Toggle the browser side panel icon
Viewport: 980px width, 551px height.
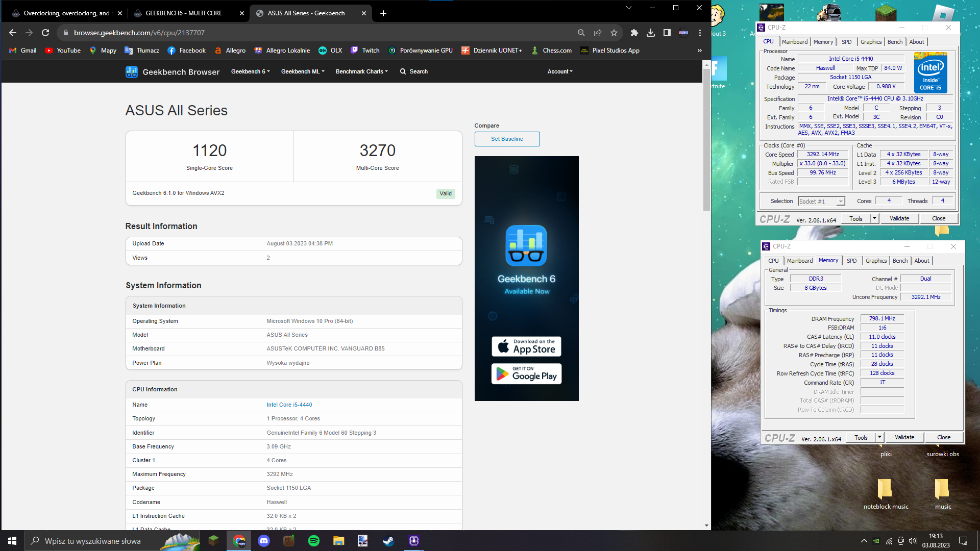point(667,33)
